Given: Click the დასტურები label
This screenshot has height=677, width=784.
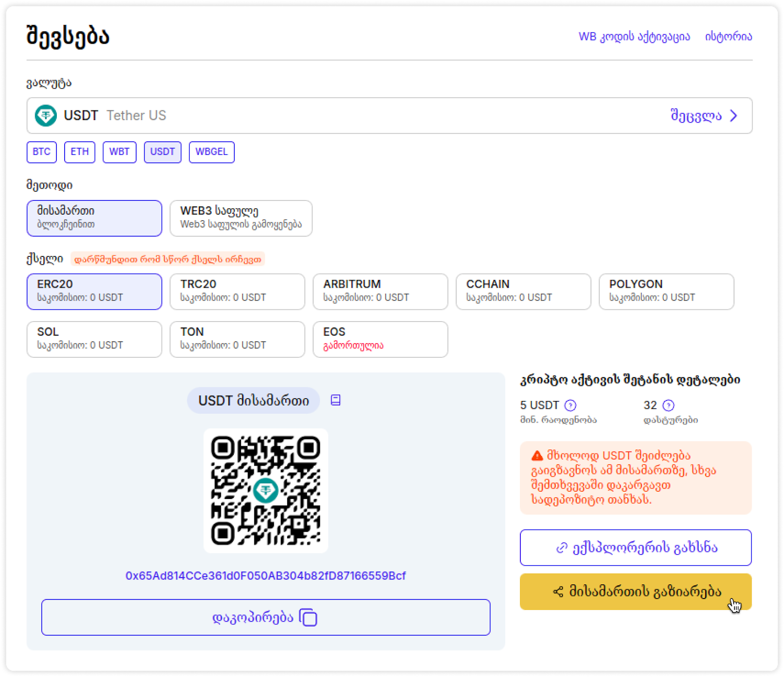Looking at the screenshot, I should pyautogui.click(x=671, y=420).
